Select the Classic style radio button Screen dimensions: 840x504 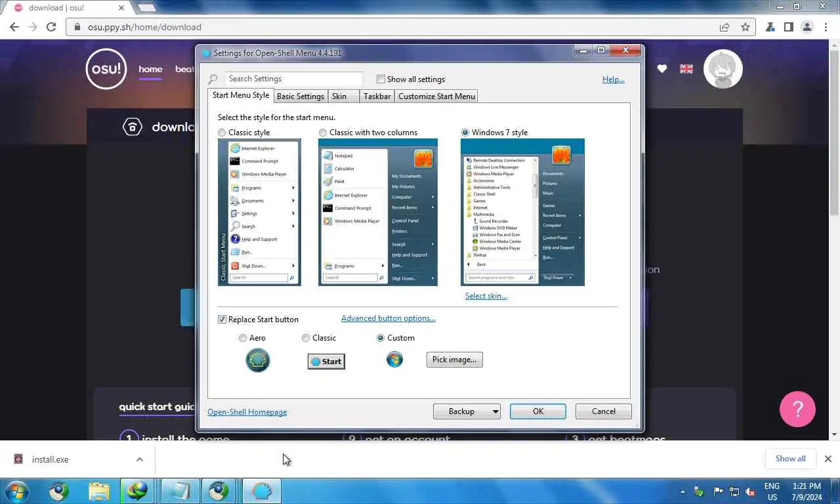(222, 133)
